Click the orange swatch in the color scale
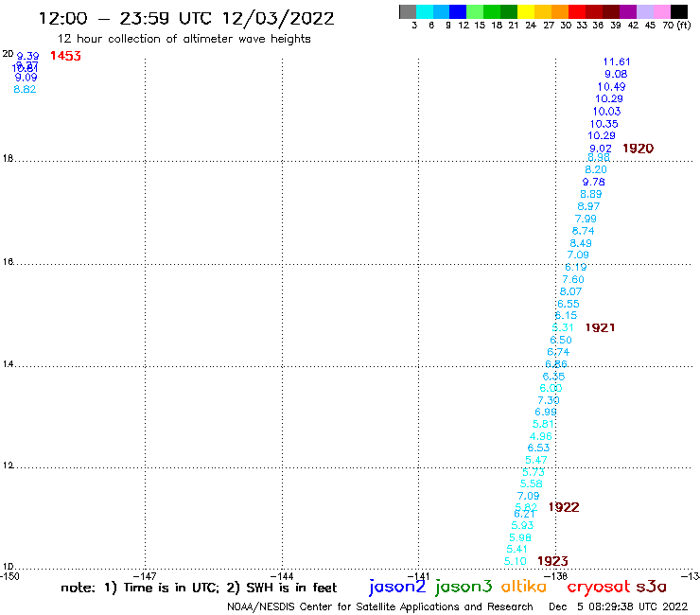 [x=560, y=11]
